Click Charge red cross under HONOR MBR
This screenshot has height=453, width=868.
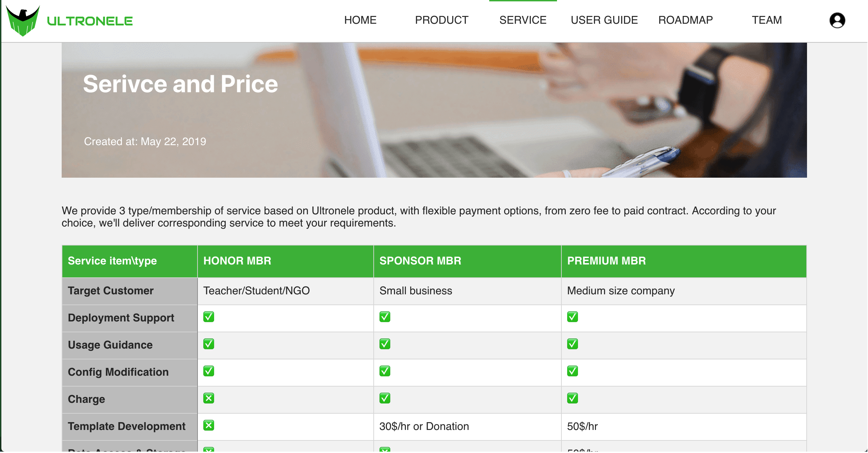[209, 398]
